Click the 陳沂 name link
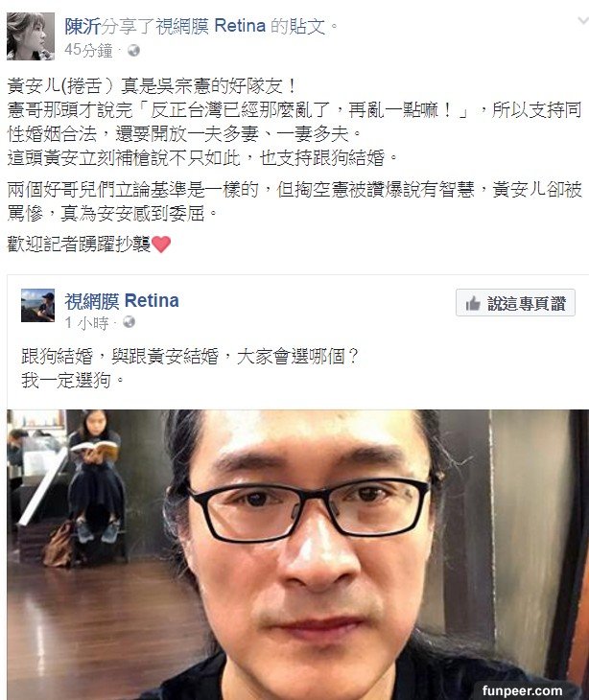This screenshot has width=589, height=700. [82, 26]
